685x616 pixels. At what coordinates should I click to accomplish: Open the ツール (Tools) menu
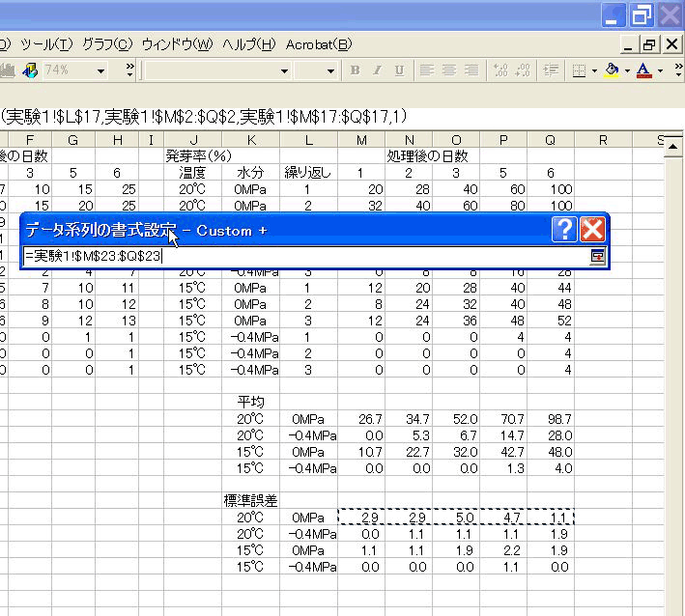tap(45, 44)
